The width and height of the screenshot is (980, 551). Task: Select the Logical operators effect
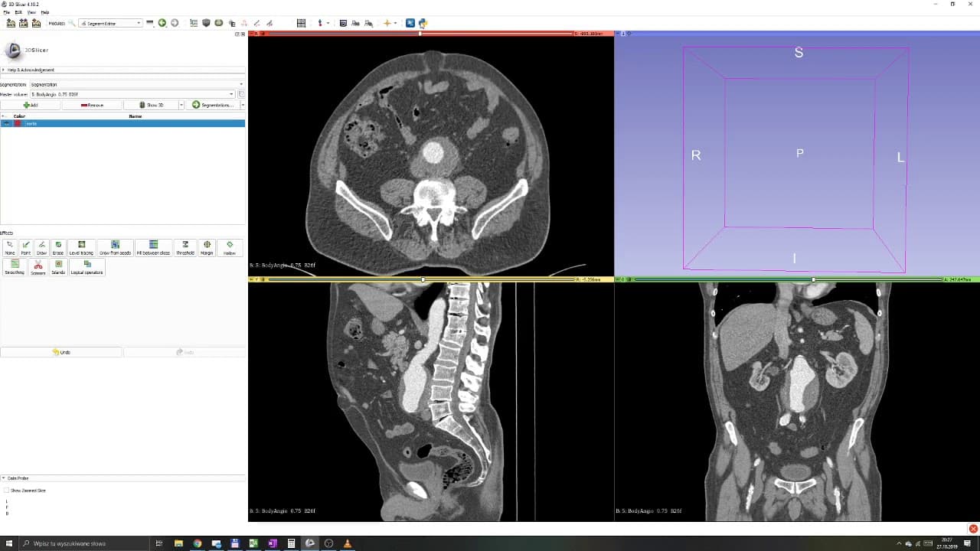pos(87,268)
